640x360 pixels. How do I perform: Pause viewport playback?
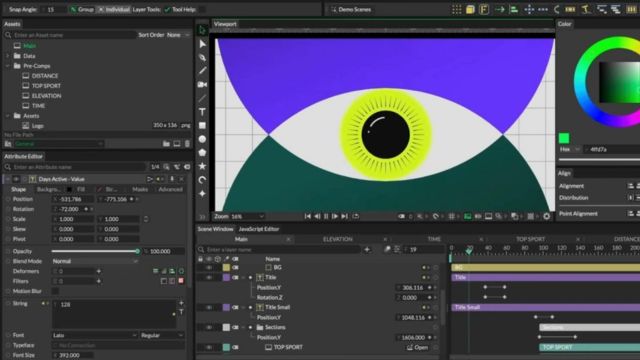pyautogui.click(x=326, y=216)
